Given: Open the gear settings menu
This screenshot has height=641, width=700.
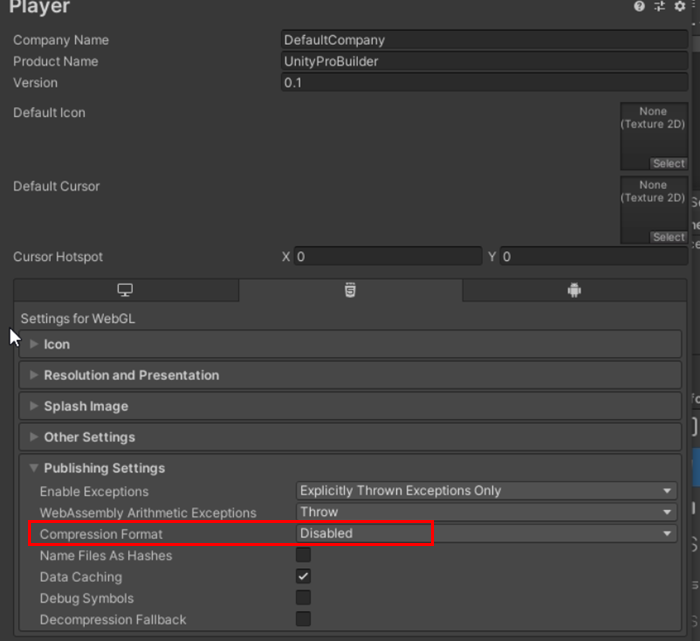Looking at the screenshot, I should tap(679, 6).
